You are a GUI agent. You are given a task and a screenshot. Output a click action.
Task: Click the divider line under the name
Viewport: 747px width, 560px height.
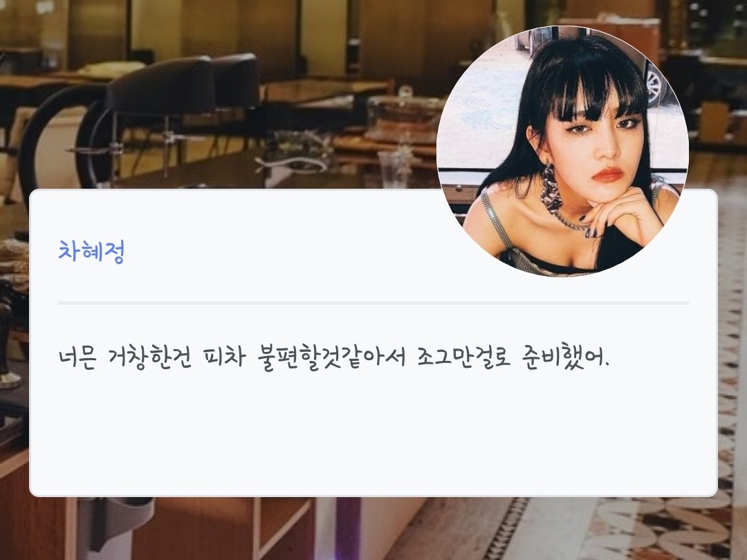click(373, 303)
